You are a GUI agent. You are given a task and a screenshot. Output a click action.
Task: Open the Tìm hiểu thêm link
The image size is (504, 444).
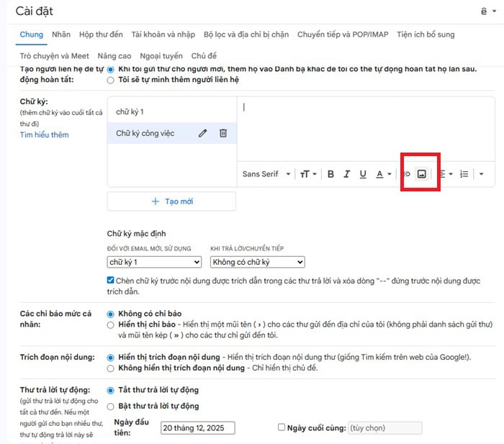click(x=45, y=135)
